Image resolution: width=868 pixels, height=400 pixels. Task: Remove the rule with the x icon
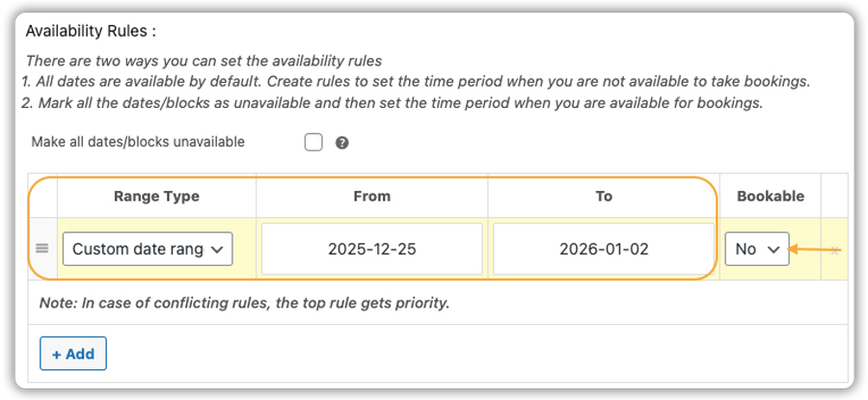coord(835,250)
